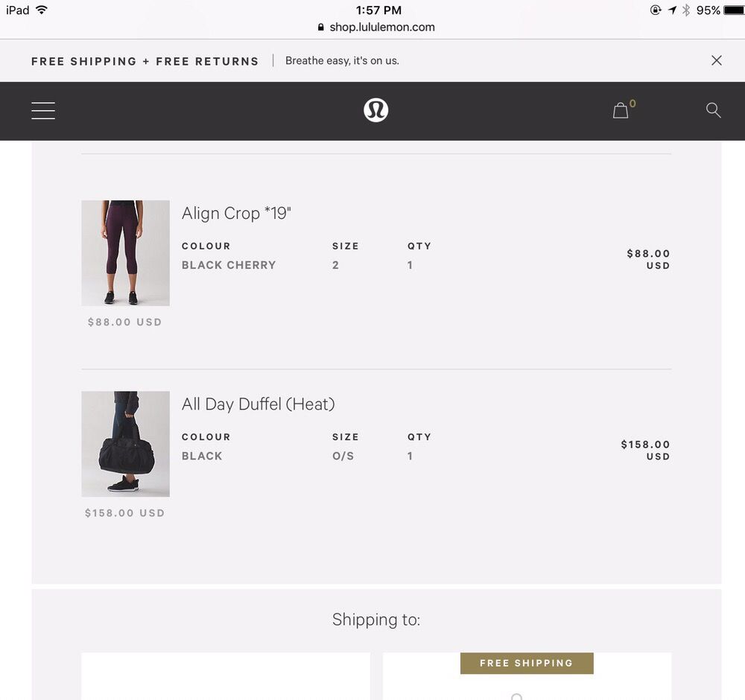Screen dimensions: 745x700
Task: Click the FREE SHIPPING + FREE RETURNS text
Action: [x=145, y=61]
